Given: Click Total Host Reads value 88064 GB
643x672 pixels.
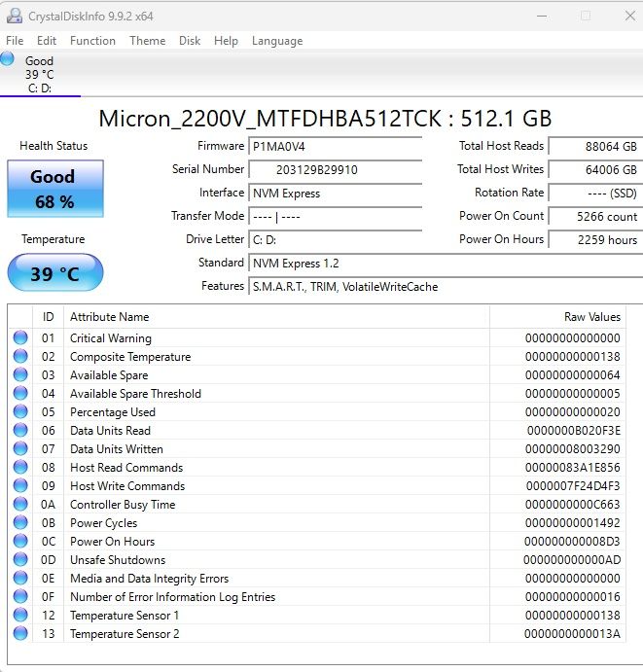Looking at the screenshot, I should pos(596,146).
